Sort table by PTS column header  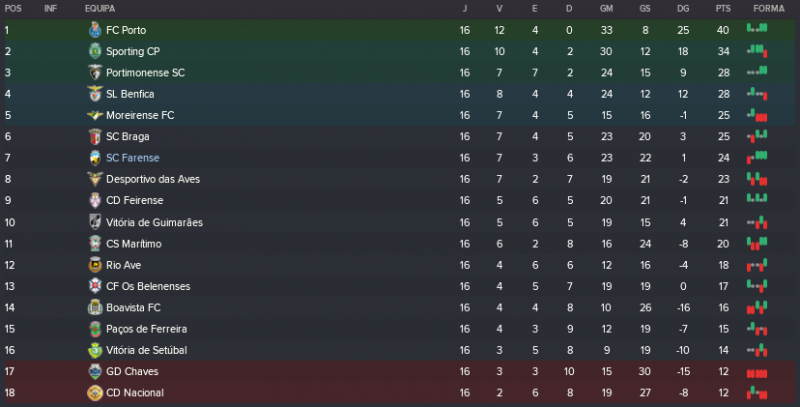(x=723, y=8)
